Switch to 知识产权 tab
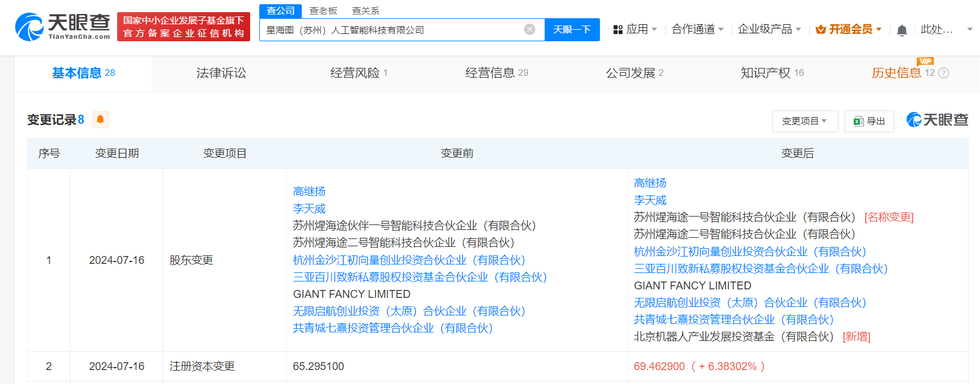 coord(772,73)
